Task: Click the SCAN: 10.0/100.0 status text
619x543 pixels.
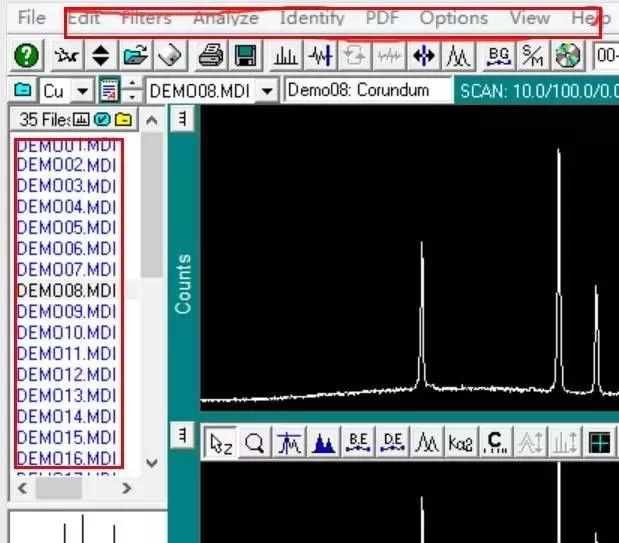Action: [x=537, y=91]
